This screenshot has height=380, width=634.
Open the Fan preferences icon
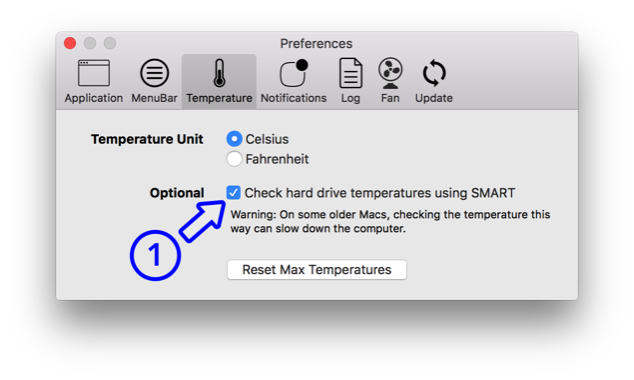pos(390,73)
